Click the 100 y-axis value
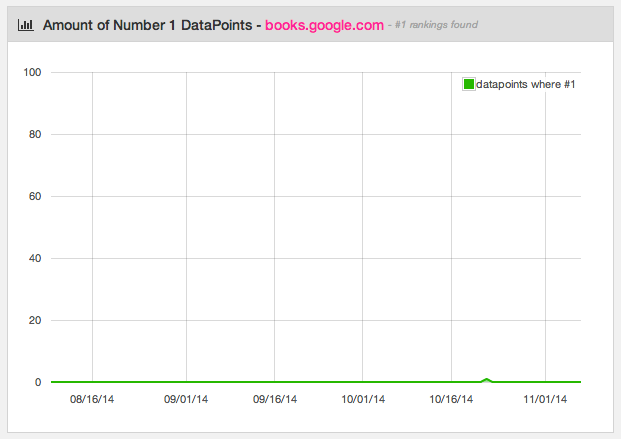The width and height of the screenshot is (621, 439). (32, 72)
